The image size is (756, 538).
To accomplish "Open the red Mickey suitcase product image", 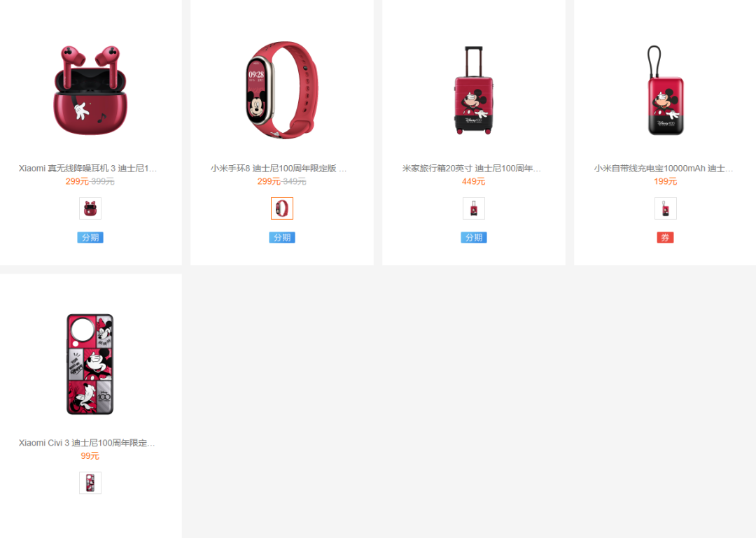I will click(473, 90).
